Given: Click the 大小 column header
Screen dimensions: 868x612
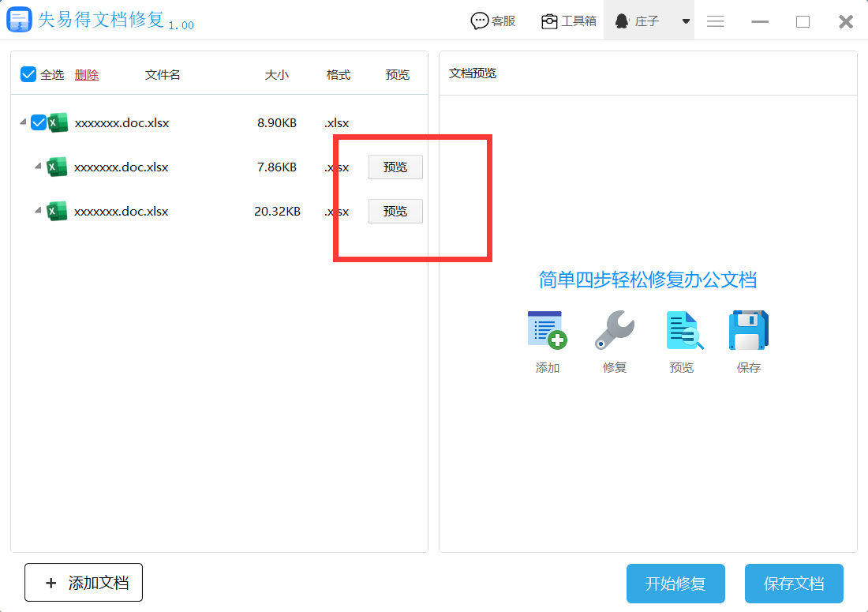Looking at the screenshot, I should click(x=277, y=75).
